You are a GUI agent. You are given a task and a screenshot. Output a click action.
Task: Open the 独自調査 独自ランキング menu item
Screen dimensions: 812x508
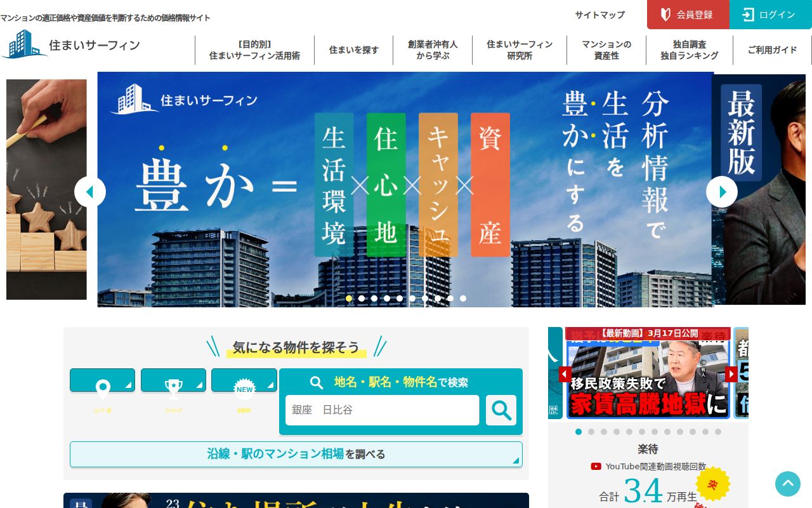click(690, 50)
